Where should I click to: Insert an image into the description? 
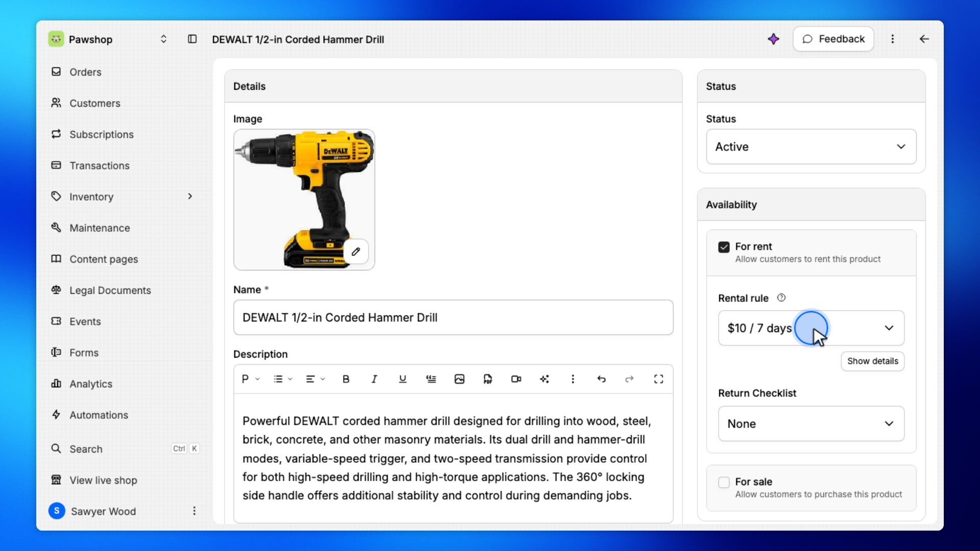coord(459,379)
